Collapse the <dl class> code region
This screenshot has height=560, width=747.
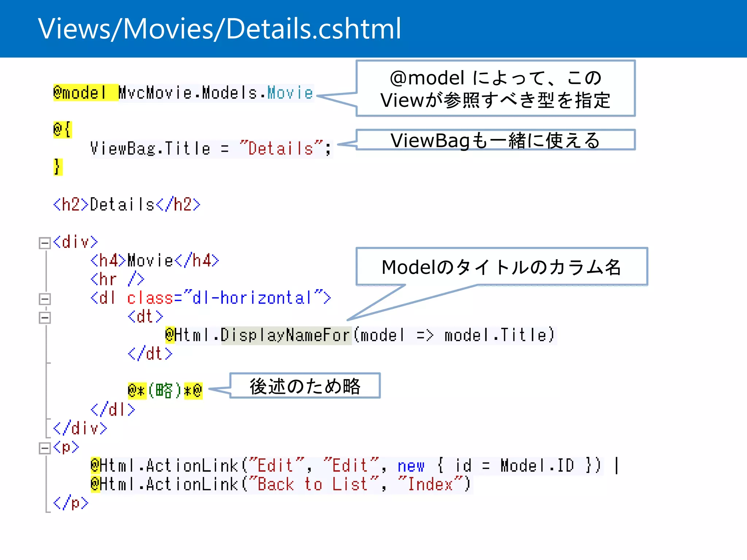point(44,299)
